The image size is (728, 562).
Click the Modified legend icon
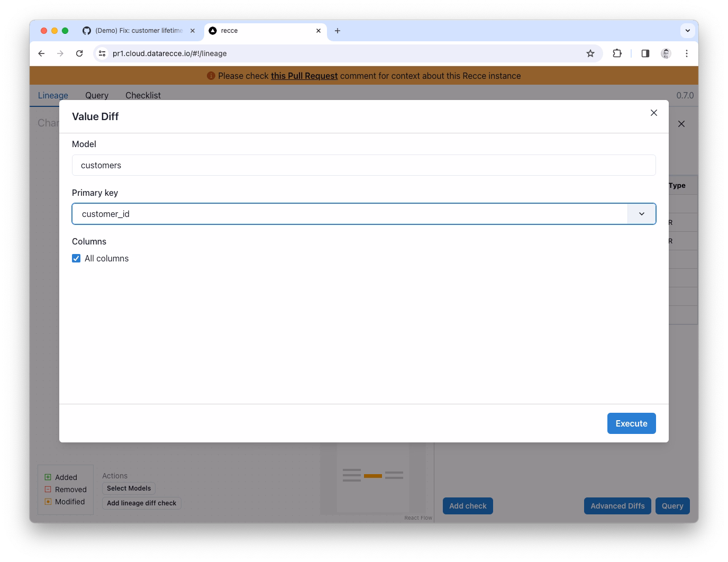click(x=48, y=502)
